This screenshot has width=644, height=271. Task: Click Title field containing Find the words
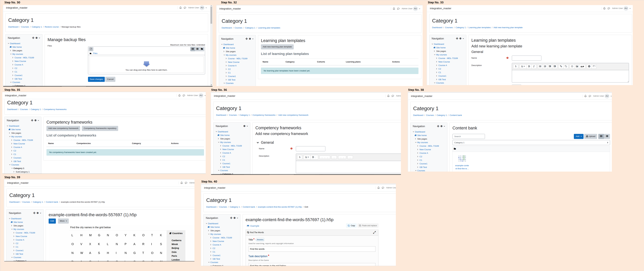coord(312,249)
